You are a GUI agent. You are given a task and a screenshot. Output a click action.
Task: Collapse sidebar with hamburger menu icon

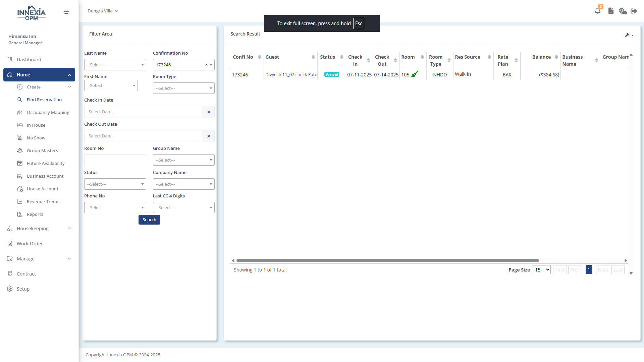click(66, 12)
